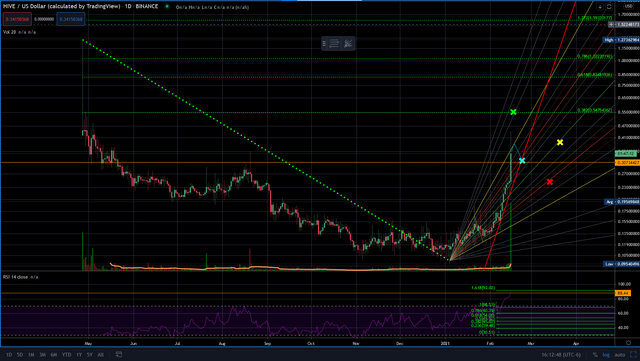The image size is (640, 361).
Task: Toggle the auto scale button
Action: coord(620,355)
